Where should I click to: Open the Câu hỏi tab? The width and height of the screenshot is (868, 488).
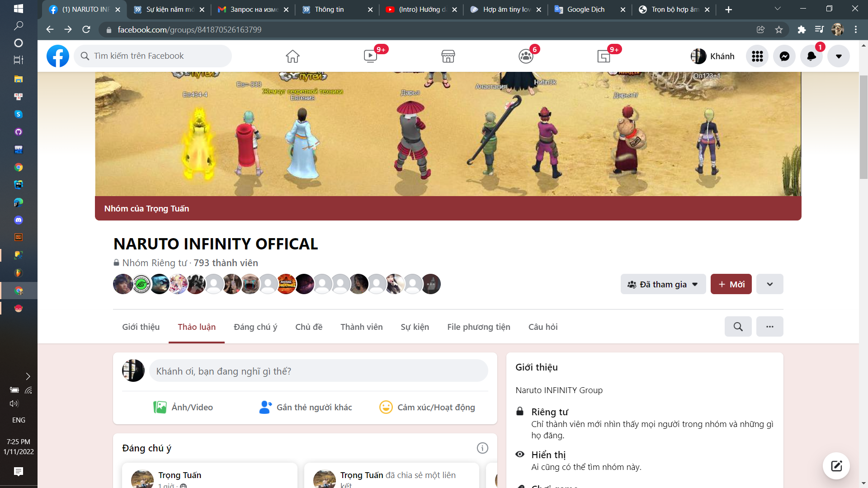tap(543, 327)
